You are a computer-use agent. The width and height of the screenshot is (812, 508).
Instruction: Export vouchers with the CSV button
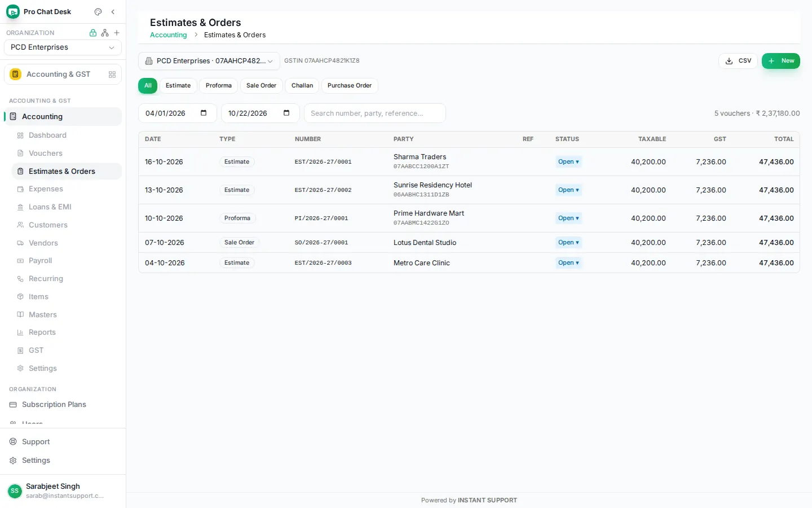click(738, 61)
